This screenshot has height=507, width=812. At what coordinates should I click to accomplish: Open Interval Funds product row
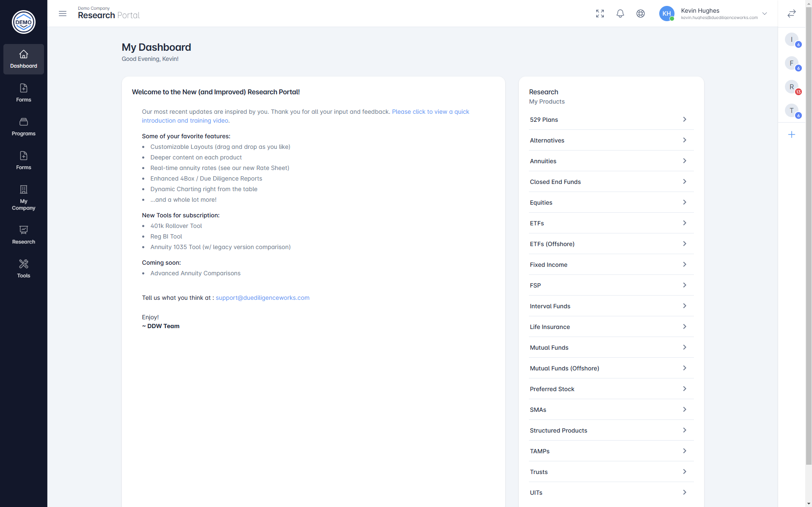(611, 306)
